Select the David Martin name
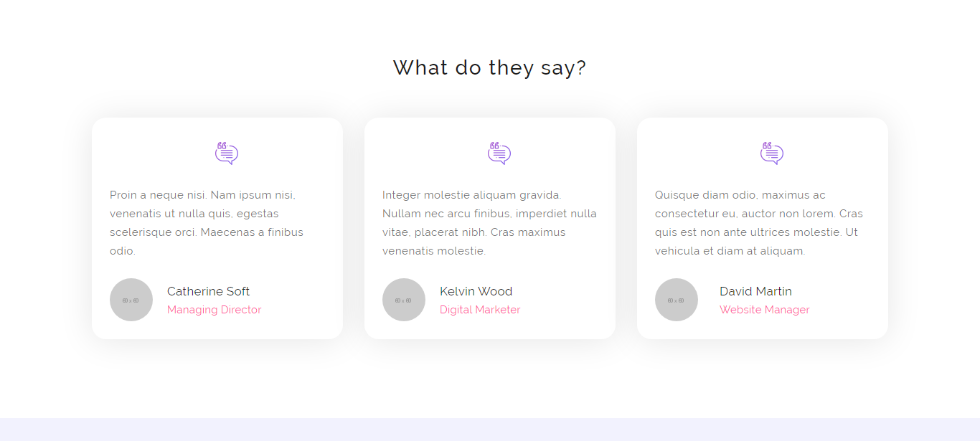Image resolution: width=980 pixels, height=441 pixels. [x=755, y=291]
